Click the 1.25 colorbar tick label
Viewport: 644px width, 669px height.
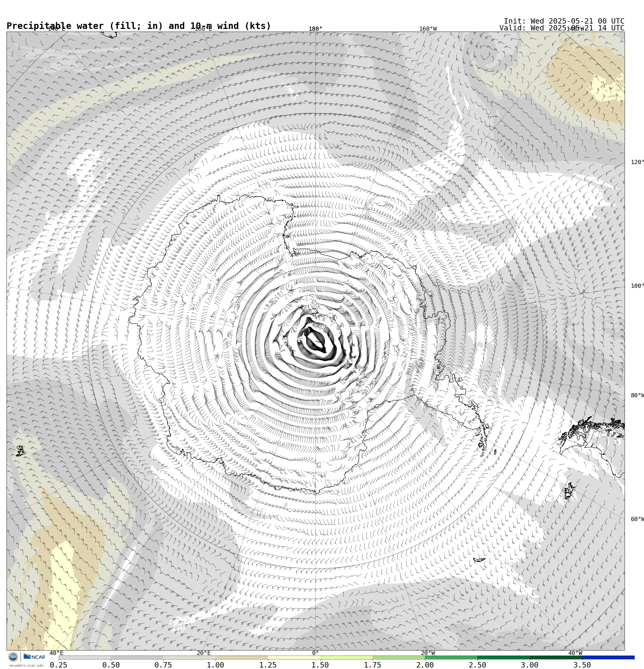pos(268,665)
